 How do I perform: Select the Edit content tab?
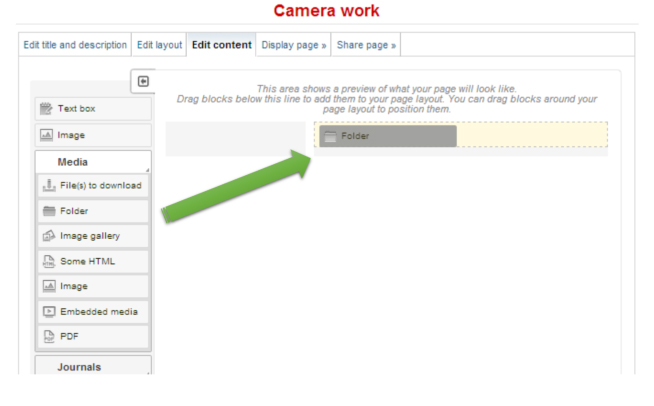click(221, 45)
